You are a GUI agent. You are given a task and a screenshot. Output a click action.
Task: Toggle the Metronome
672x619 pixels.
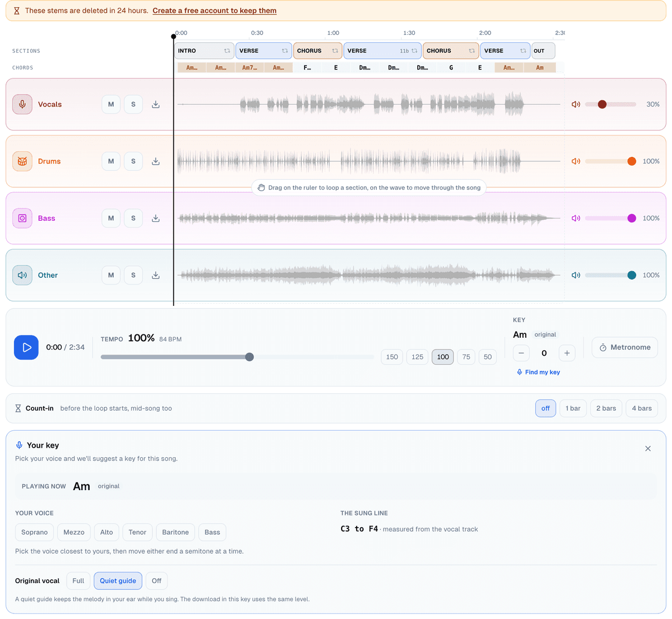click(x=624, y=347)
